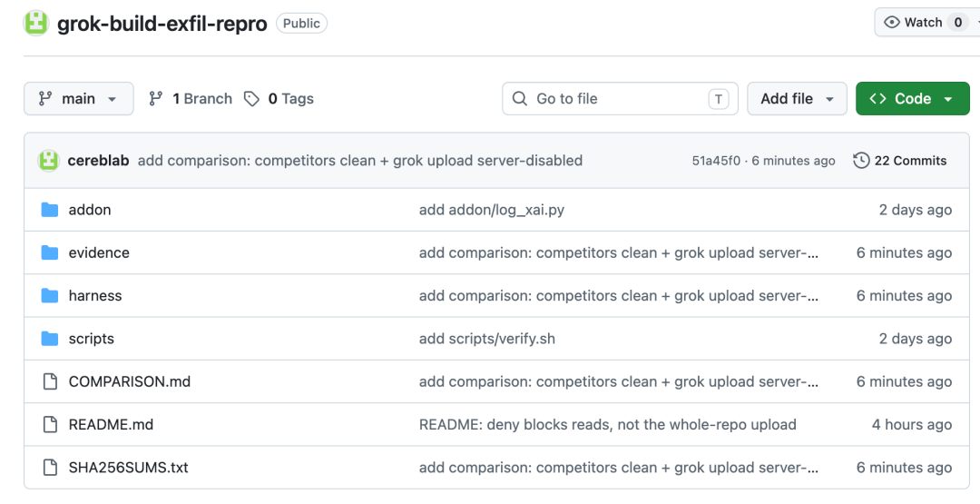The image size is (980, 504).
Task: Open the 1 Branch link
Action: [191, 99]
